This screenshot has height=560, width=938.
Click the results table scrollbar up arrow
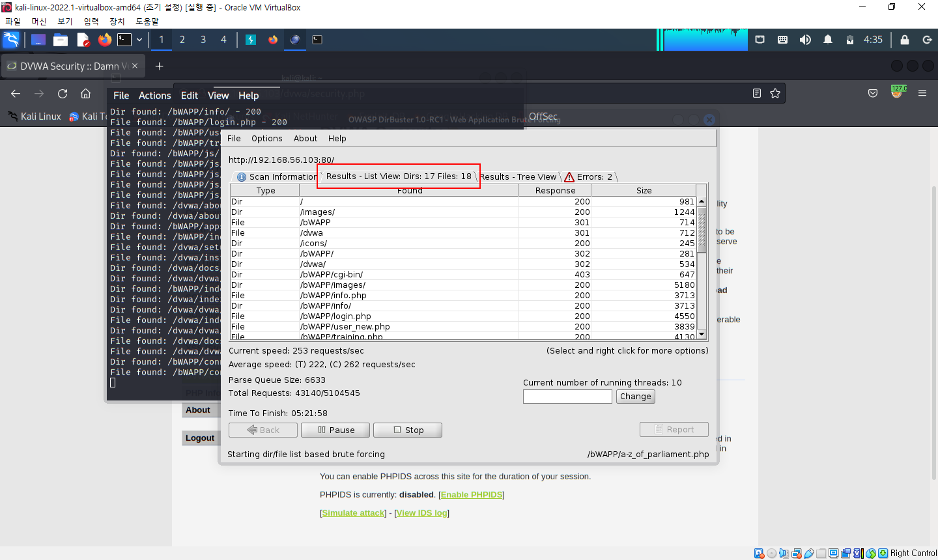click(702, 202)
